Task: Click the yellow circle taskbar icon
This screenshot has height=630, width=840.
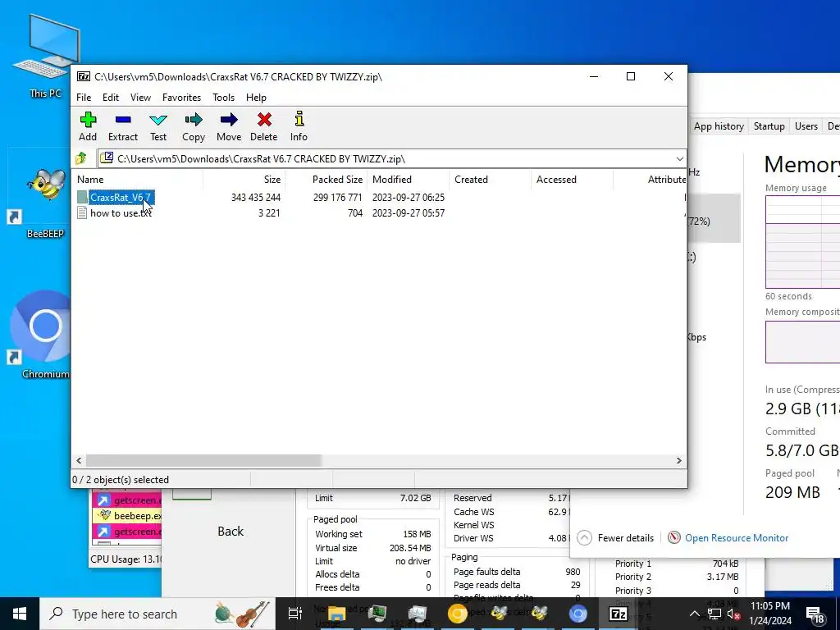Action: point(458,614)
